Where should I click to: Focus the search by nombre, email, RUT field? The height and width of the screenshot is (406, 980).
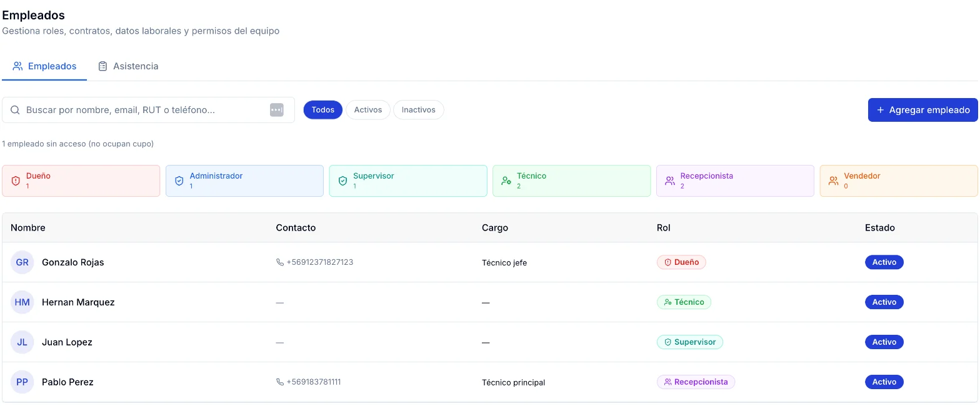(148, 110)
